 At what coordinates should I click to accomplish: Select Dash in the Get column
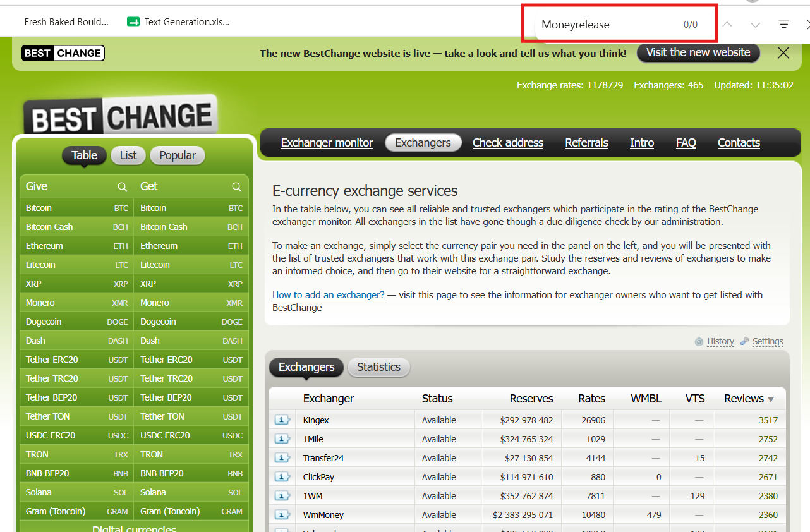[191, 341]
